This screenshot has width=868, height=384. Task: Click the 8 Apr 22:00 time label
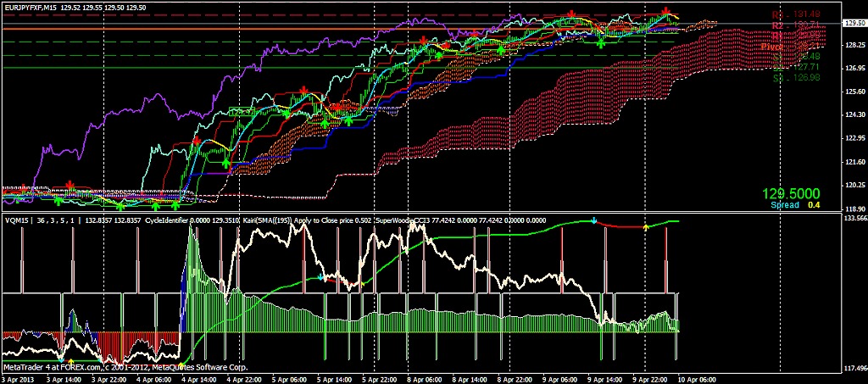click(x=516, y=380)
